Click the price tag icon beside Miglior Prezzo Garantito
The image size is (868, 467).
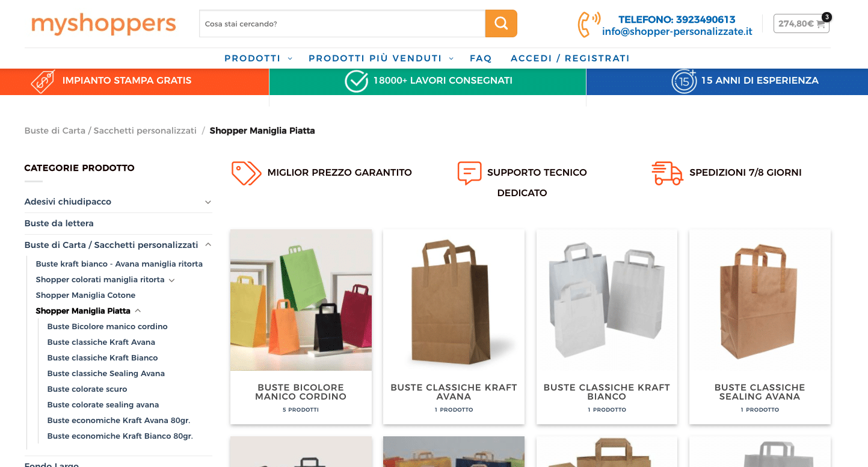tap(246, 173)
